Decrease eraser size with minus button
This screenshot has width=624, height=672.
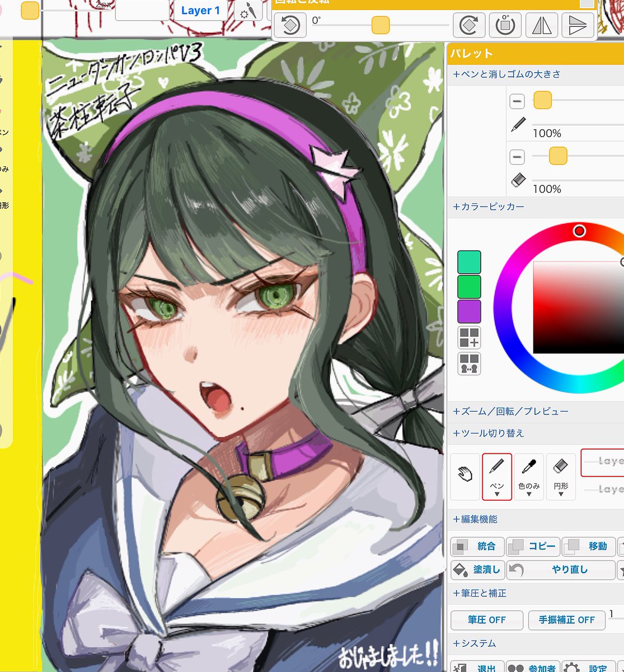point(517,156)
